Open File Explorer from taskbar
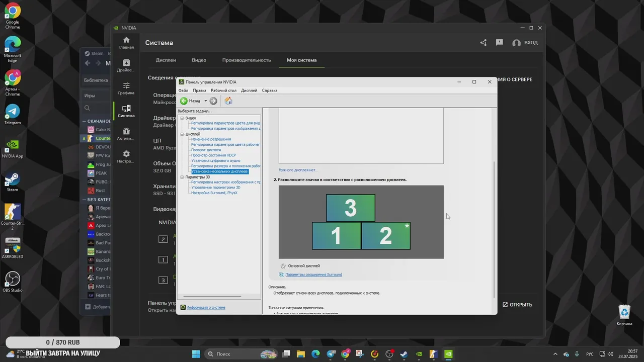The image size is (644, 362). [301, 354]
